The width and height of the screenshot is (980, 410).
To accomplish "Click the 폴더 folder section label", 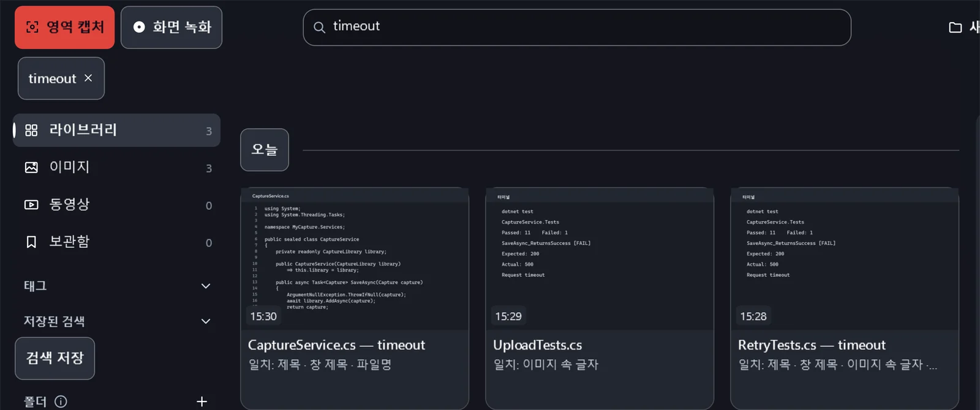I will (35, 401).
